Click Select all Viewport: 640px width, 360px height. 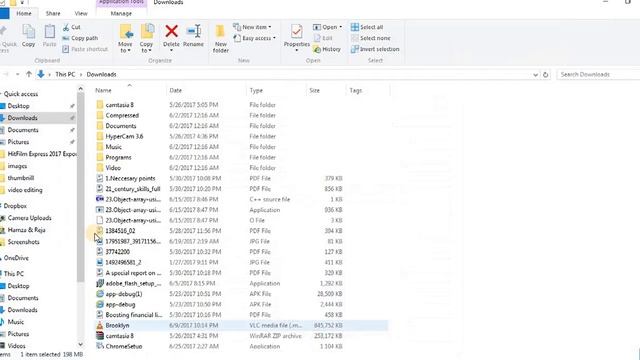pyautogui.click(x=367, y=27)
